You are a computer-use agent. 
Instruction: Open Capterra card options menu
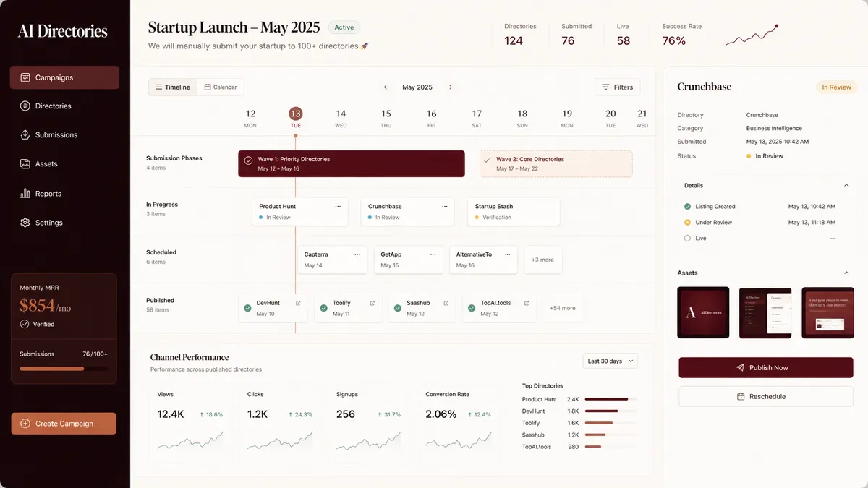coord(357,254)
